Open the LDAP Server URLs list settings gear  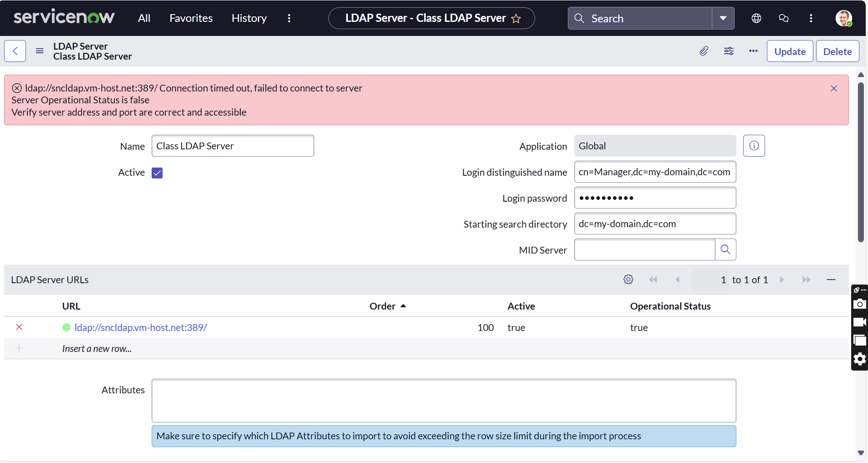[x=628, y=280]
